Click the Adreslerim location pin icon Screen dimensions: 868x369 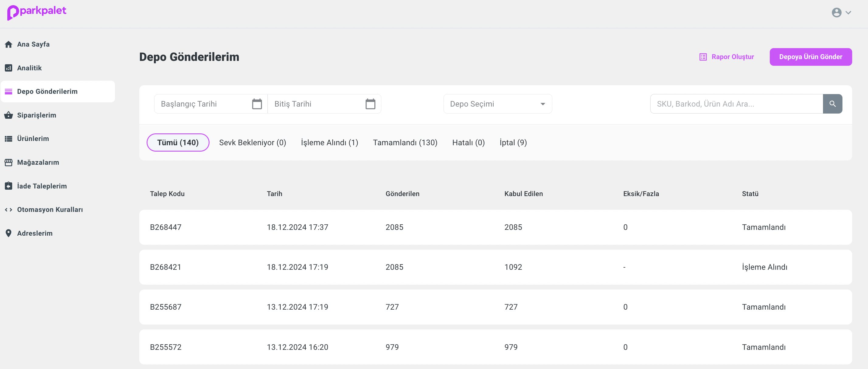[x=9, y=233]
